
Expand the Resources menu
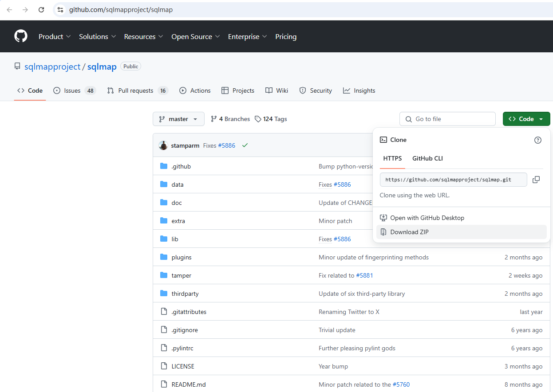tap(144, 37)
